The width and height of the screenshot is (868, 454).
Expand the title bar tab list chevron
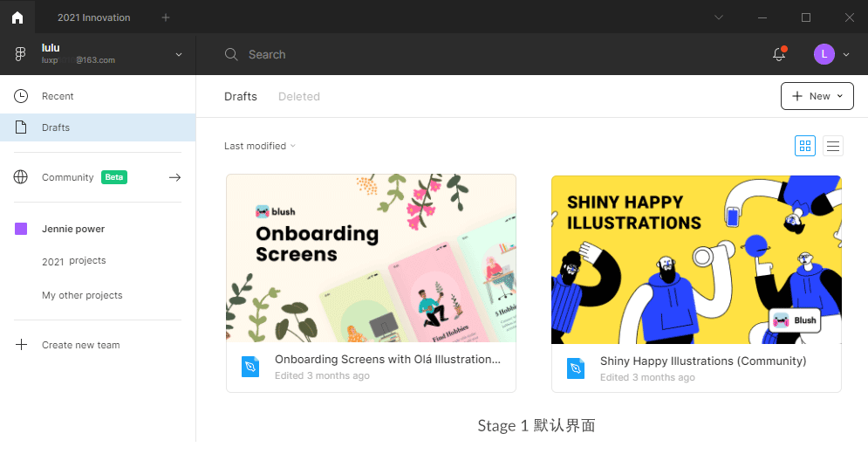[x=719, y=17]
